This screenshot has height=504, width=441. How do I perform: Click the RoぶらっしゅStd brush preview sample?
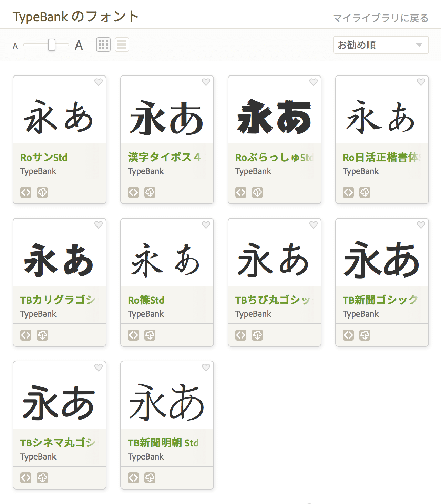tap(274, 117)
